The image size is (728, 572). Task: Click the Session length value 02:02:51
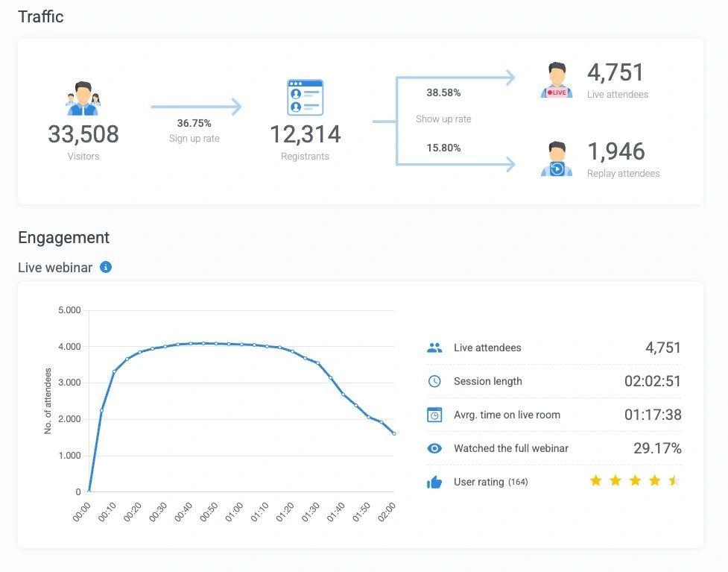pyautogui.click(x=652, y=382)
